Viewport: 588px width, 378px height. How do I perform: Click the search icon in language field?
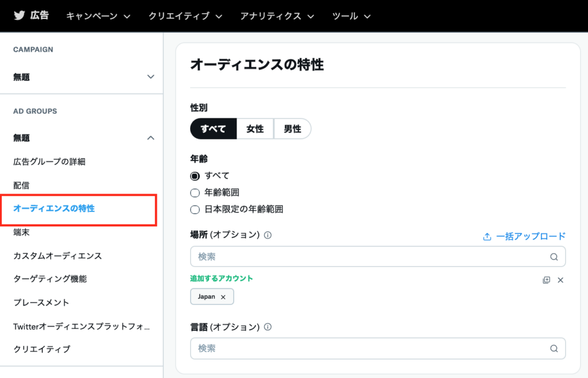coord(554,348)
